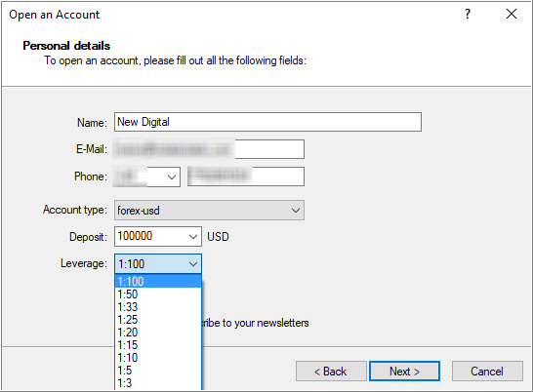Click the help question mark icon
This screenshot has width=533, height=392.
click(468, 14)
